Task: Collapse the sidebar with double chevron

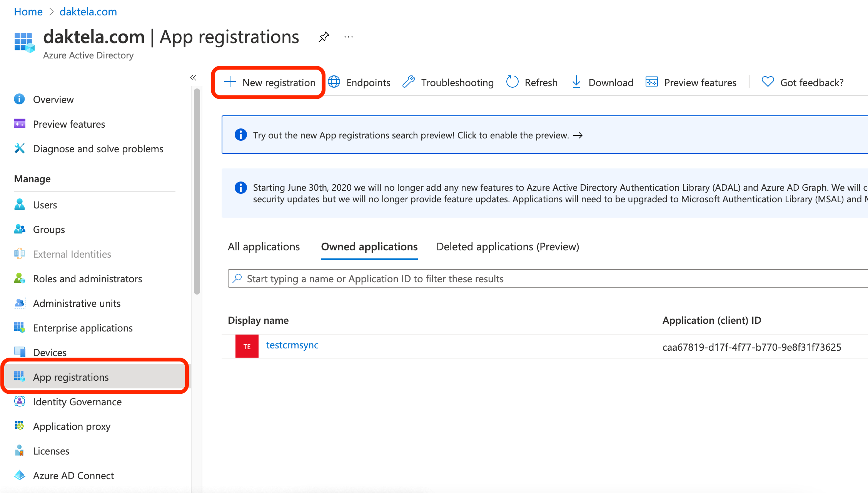Action: (193, 78)
